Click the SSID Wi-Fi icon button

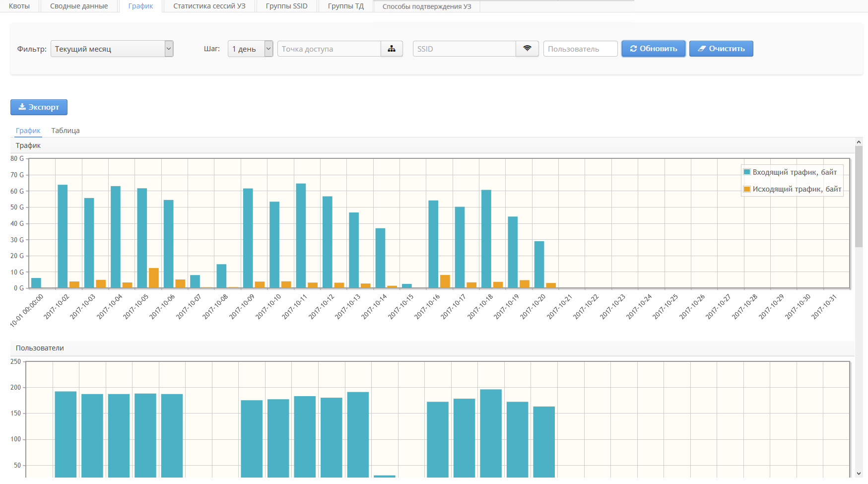(527, 49)
